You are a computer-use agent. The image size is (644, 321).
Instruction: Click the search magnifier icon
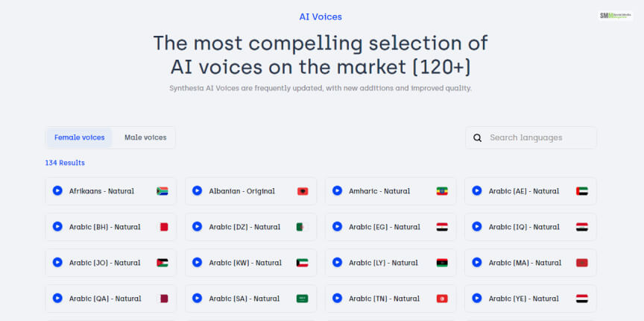point(477,138)
